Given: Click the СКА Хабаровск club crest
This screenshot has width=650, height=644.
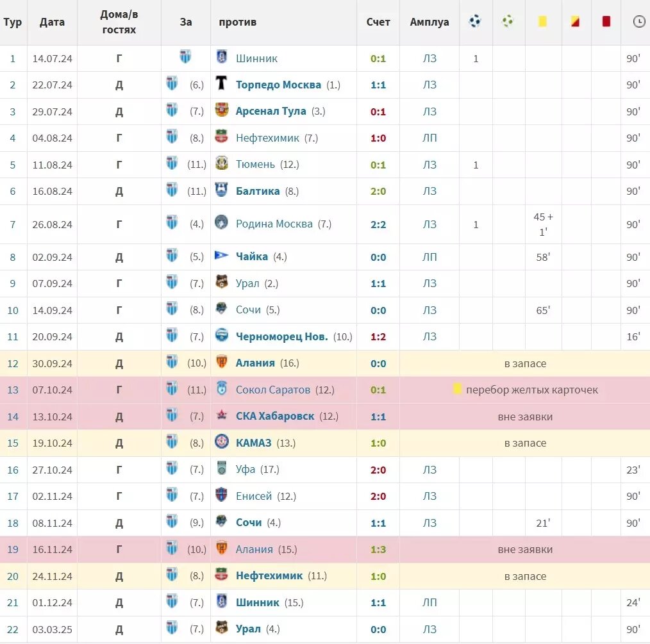Looking at the screenshot, I should [x=222, y=415].
